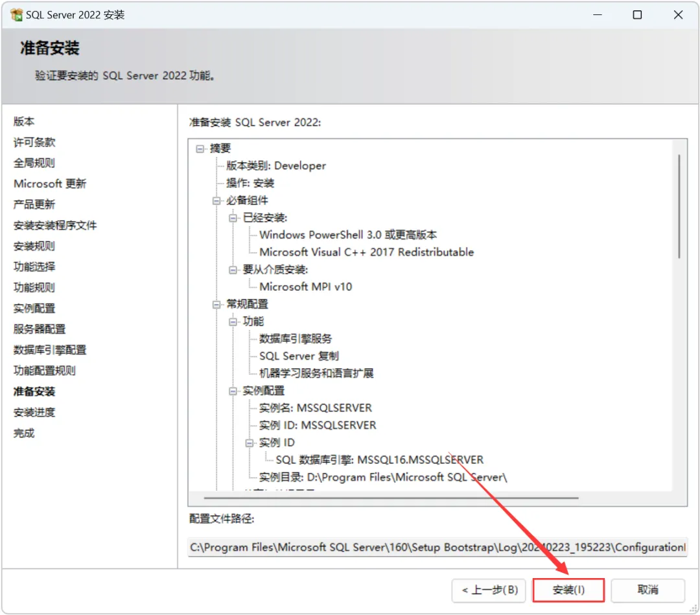This screenshot has height=615, width=700.
Task: Select the 完成 sidebar step
Action: [x=24, y=434]
